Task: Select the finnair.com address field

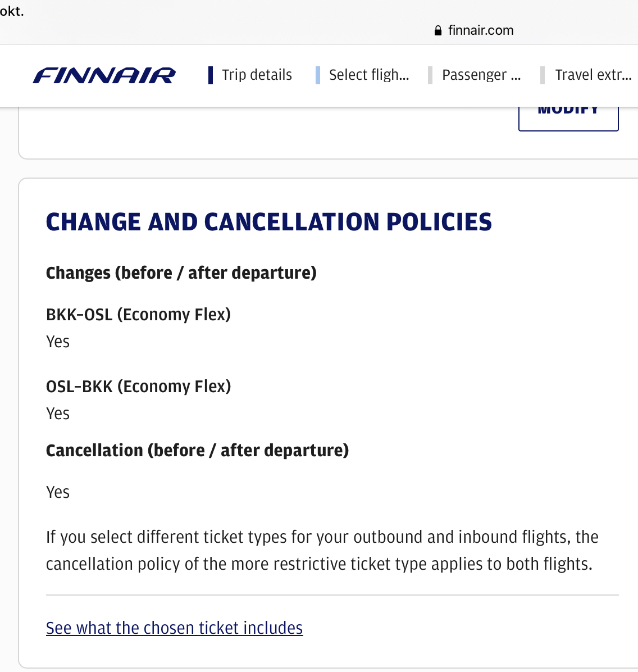Action: (x=473, y=30)
